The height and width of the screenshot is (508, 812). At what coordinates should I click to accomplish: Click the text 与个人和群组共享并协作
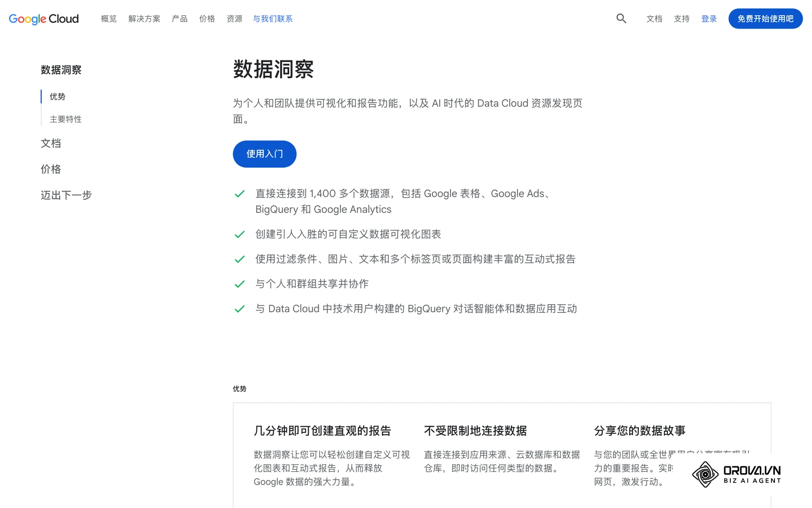coord(312,284)
